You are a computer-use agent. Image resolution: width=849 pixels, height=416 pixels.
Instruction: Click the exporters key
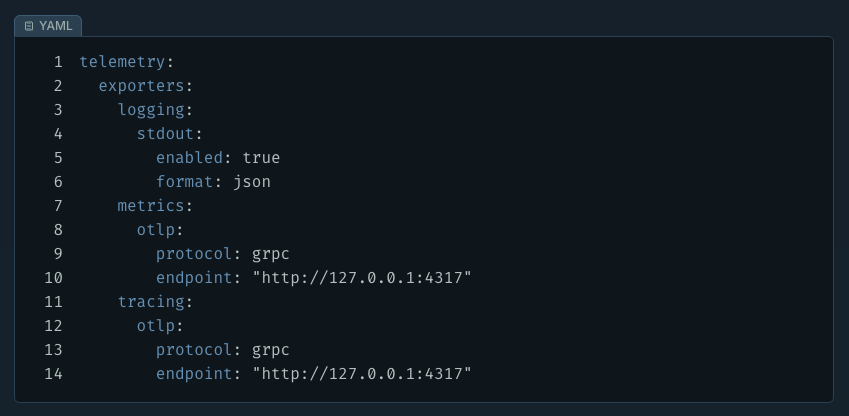pos(141,86)
